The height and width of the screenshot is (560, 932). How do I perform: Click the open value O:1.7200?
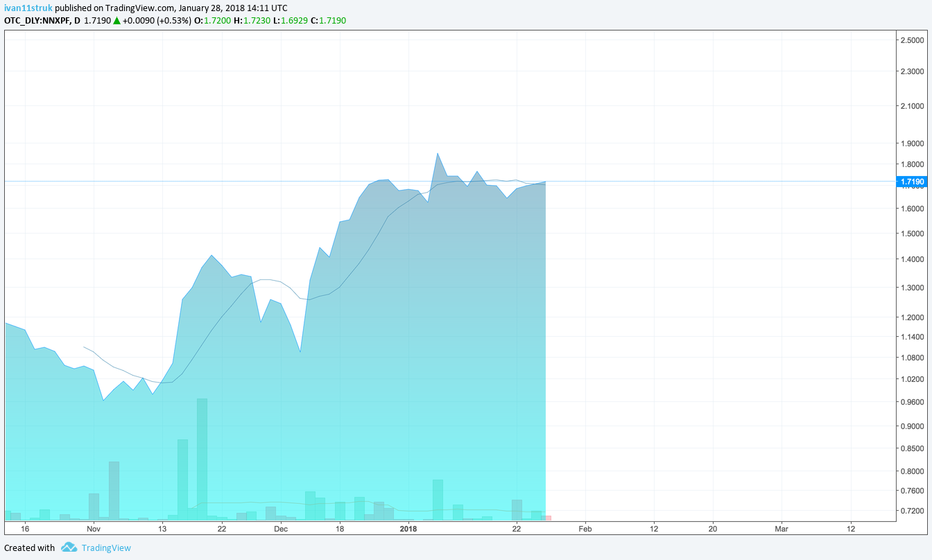pyautogui.click(x=212, y=20)
